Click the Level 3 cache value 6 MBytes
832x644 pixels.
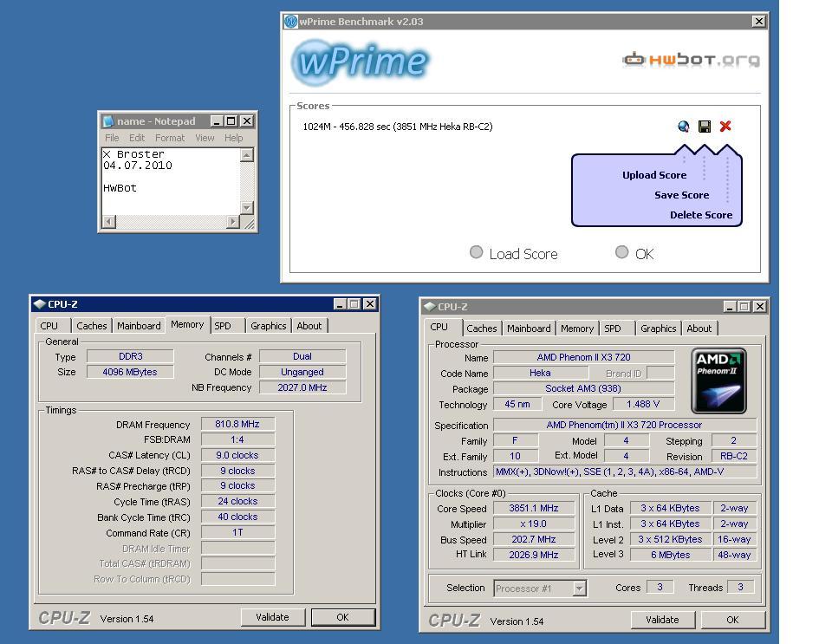pos(671,555)
